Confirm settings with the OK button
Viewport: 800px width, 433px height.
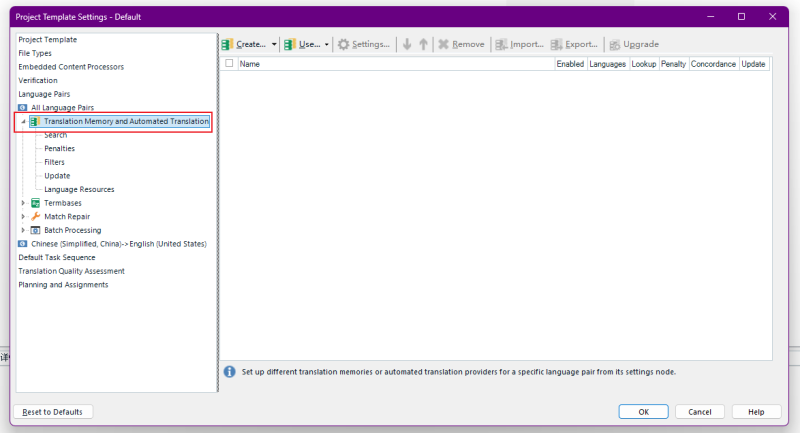coord(643,412)
